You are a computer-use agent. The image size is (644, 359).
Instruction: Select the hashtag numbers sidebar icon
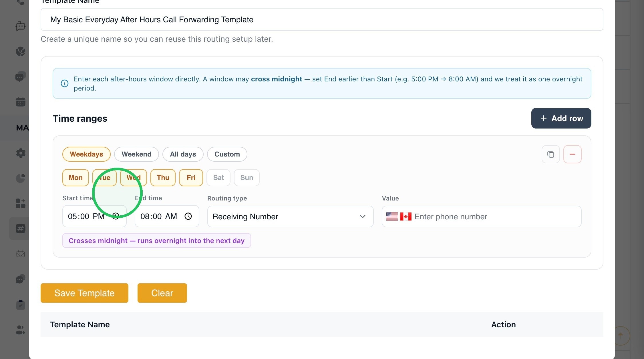pos(21,228)
